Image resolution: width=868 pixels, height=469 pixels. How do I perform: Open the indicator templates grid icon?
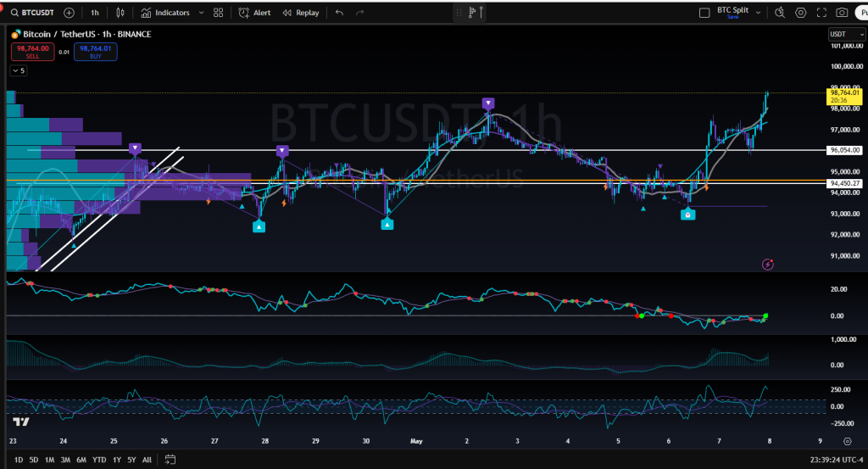[218, 12]
